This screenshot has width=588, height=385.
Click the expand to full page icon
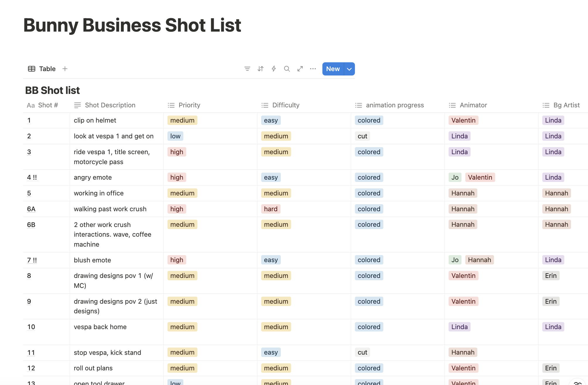(x=300, y=69)
